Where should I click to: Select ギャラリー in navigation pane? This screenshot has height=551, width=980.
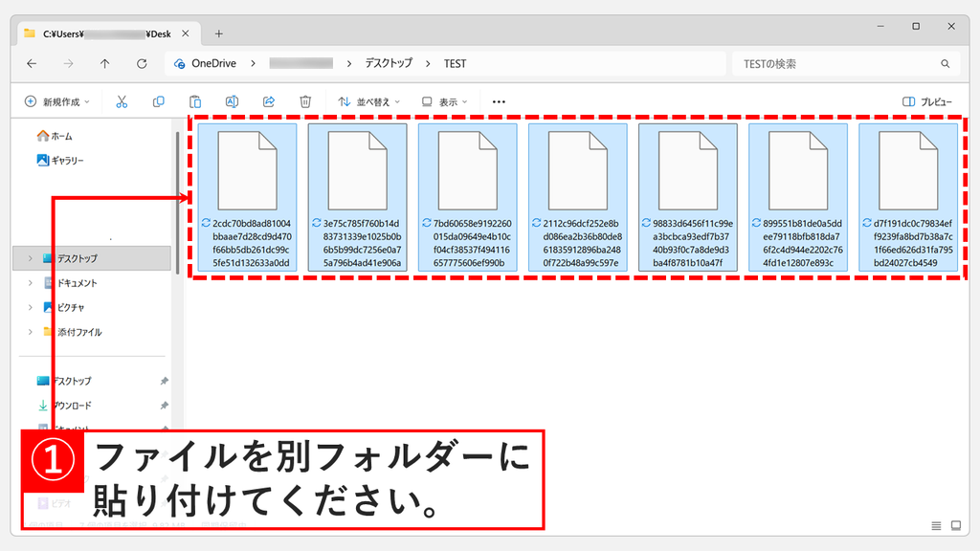click(x=60, y=161)
